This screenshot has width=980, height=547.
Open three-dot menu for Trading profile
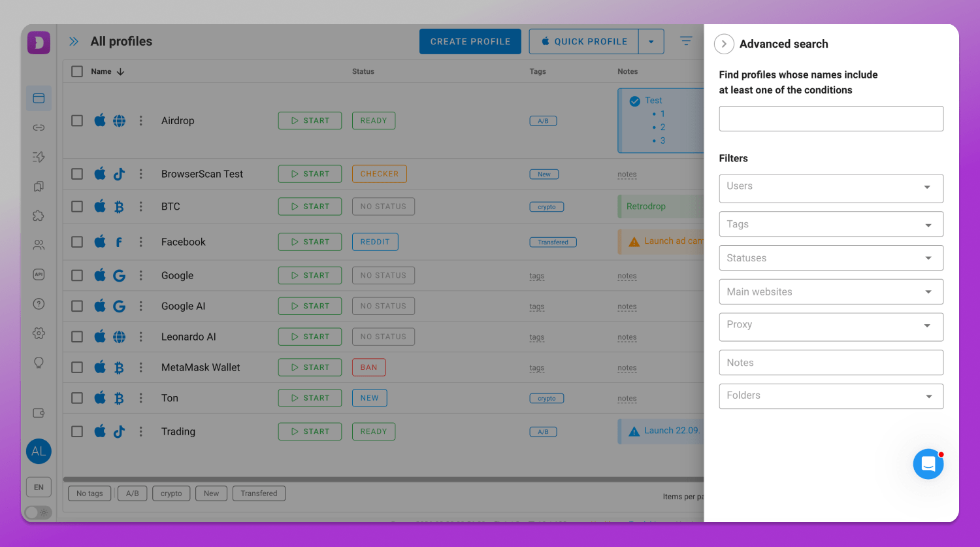point(140,431)
